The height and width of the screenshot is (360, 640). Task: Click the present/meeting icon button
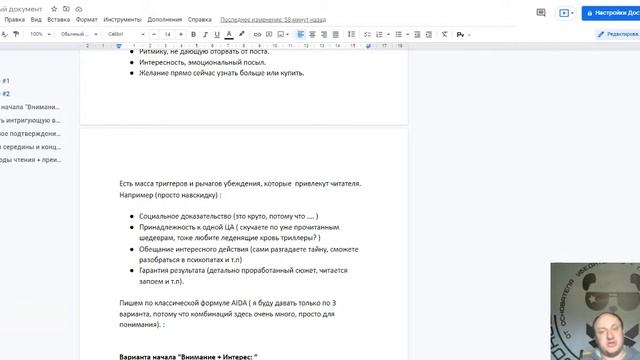point(564,13)
